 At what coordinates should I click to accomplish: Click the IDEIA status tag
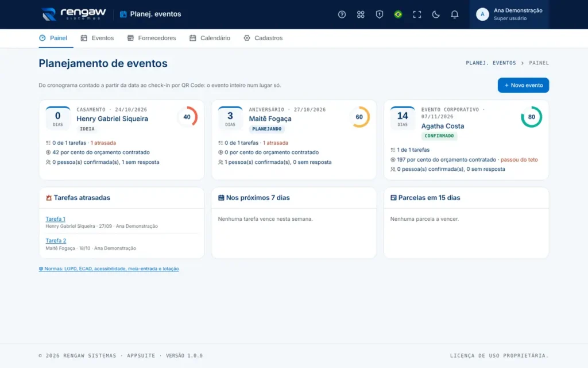click(x=87, y=129)
